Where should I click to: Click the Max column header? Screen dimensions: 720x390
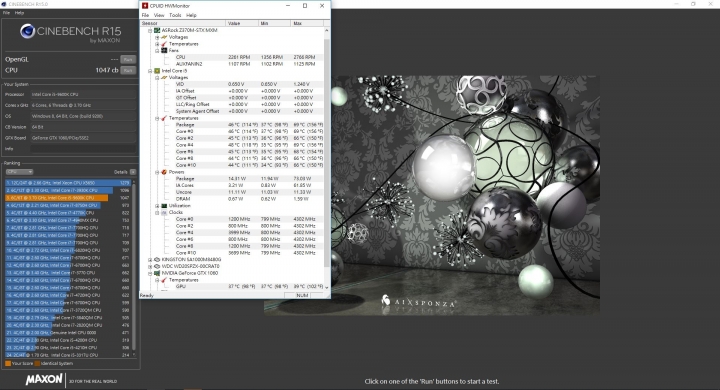coord(307,23)
